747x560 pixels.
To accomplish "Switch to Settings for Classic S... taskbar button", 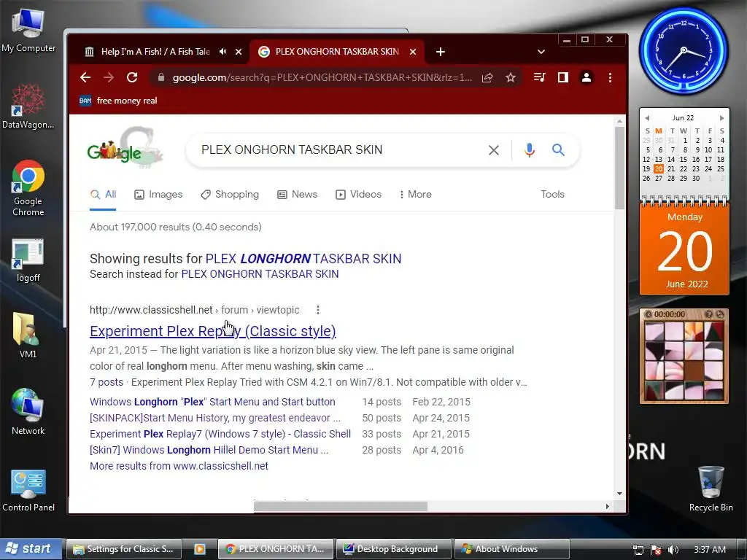I will tap(123, 549).
